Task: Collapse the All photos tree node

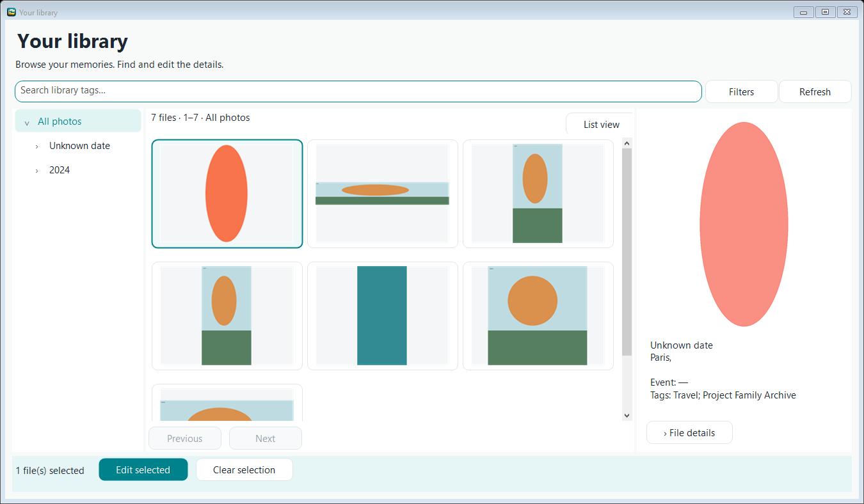Action: click(x=26, y=122)
